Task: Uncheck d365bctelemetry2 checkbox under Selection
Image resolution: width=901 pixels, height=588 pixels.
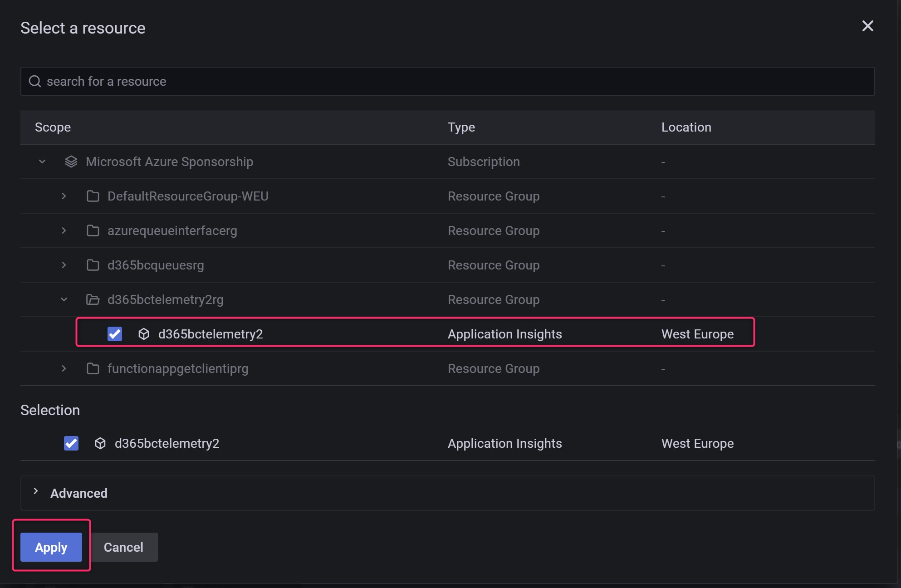Action: coord(71,443)
